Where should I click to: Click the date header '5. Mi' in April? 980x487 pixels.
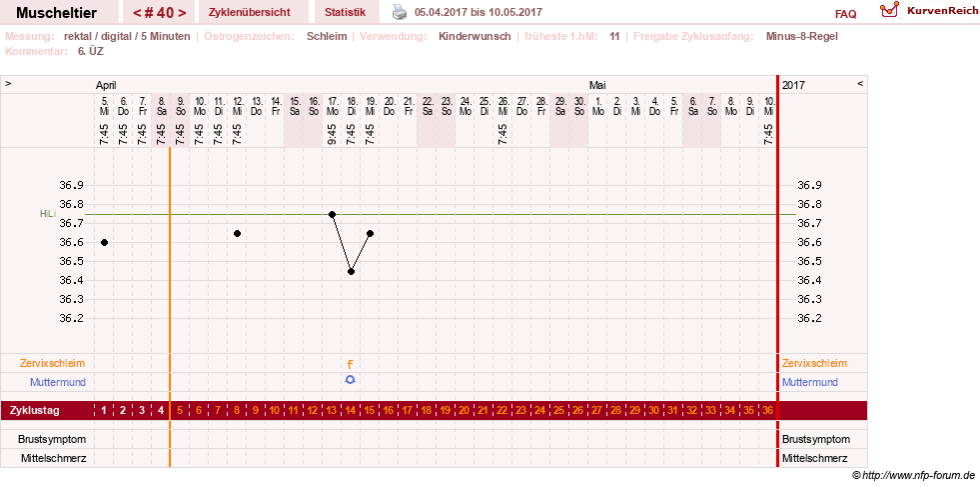[104, 105]
